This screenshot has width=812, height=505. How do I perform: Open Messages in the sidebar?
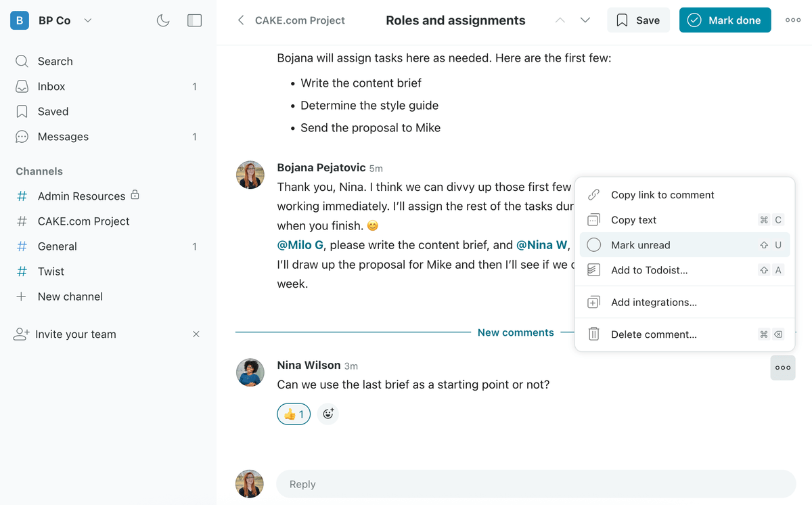63,136
